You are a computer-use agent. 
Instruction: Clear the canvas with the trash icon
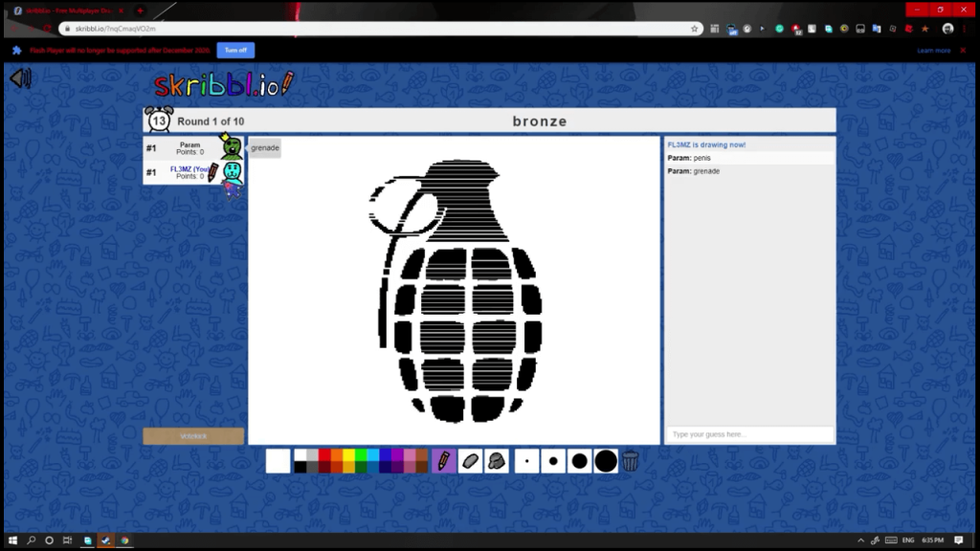click(630, 461)
